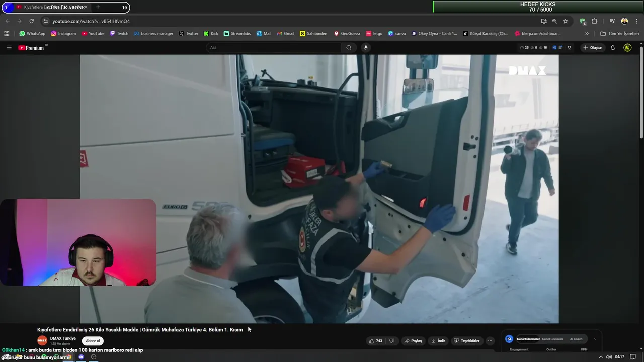
Task: Click the video player to pause
Action: point(319,189)
